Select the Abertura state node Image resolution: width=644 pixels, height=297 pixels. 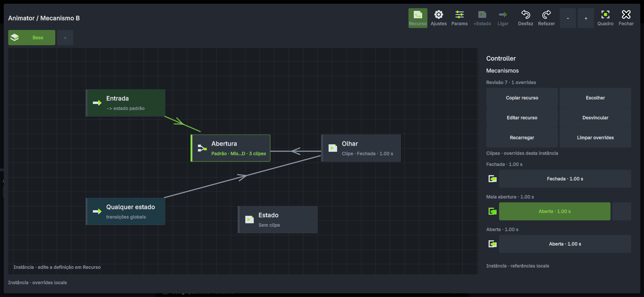tap(230, 148)
